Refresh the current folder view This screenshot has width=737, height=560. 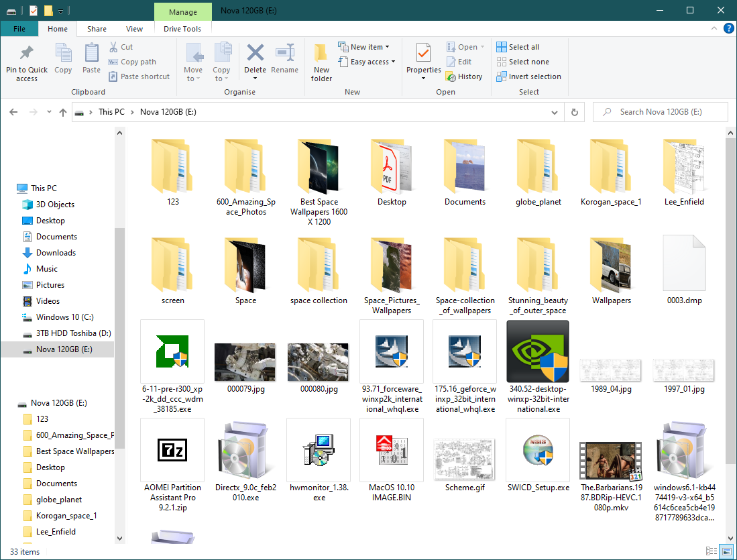[574, 112]
